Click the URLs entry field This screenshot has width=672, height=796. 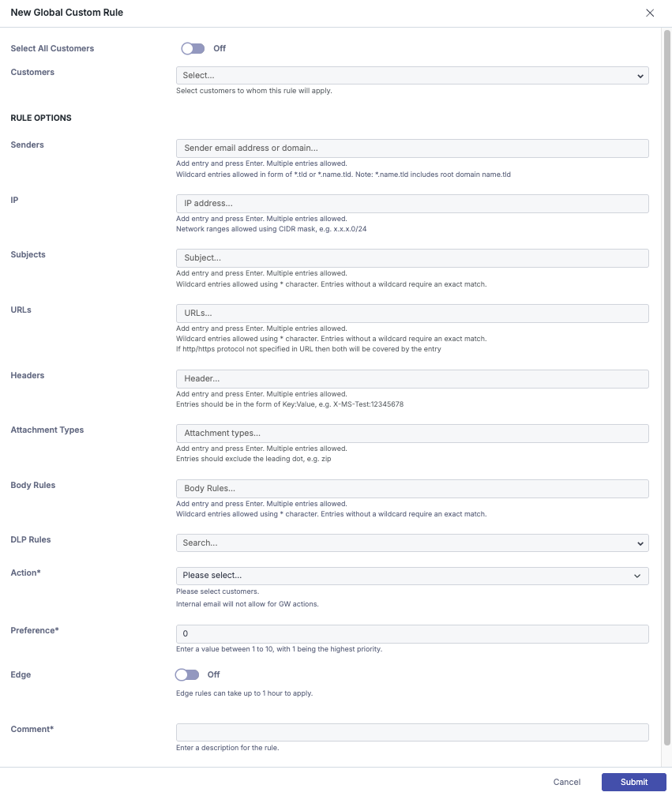click(411, 314)
